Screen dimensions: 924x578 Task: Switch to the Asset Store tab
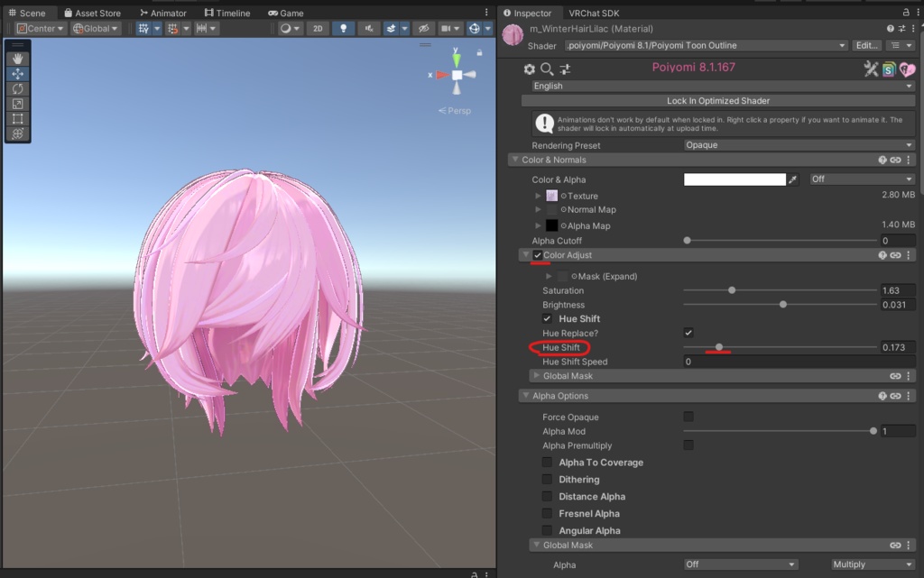(93, 13)
